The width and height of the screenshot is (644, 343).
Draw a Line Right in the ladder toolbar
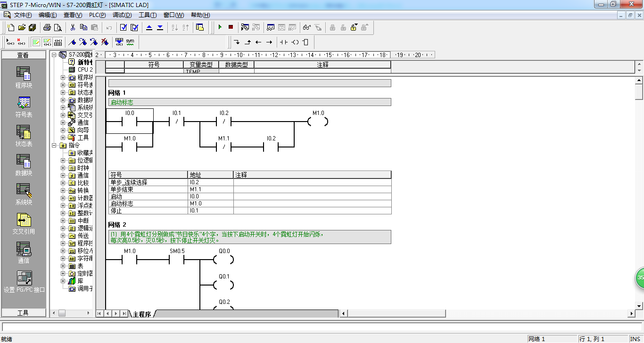click(269, 42)
